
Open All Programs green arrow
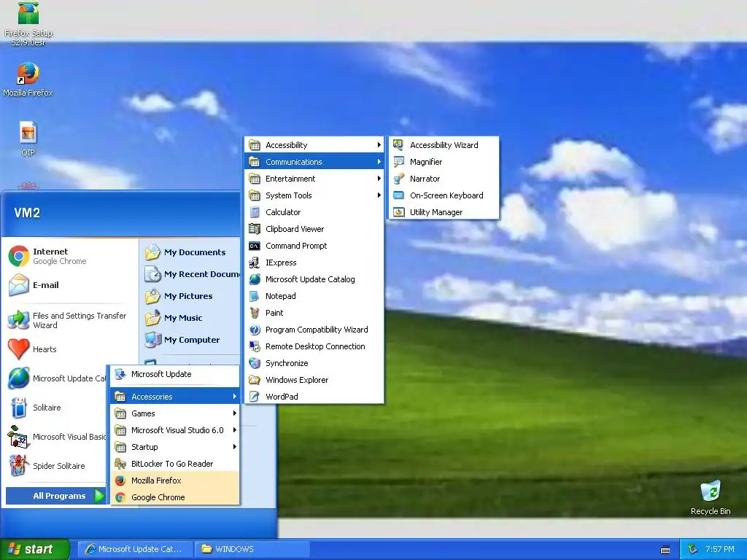[99, 496]
